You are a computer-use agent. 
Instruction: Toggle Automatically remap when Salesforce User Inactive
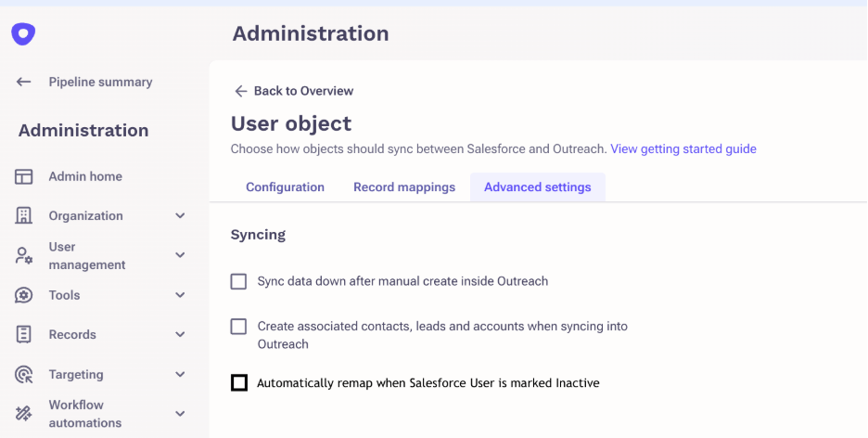pos(238,382)
